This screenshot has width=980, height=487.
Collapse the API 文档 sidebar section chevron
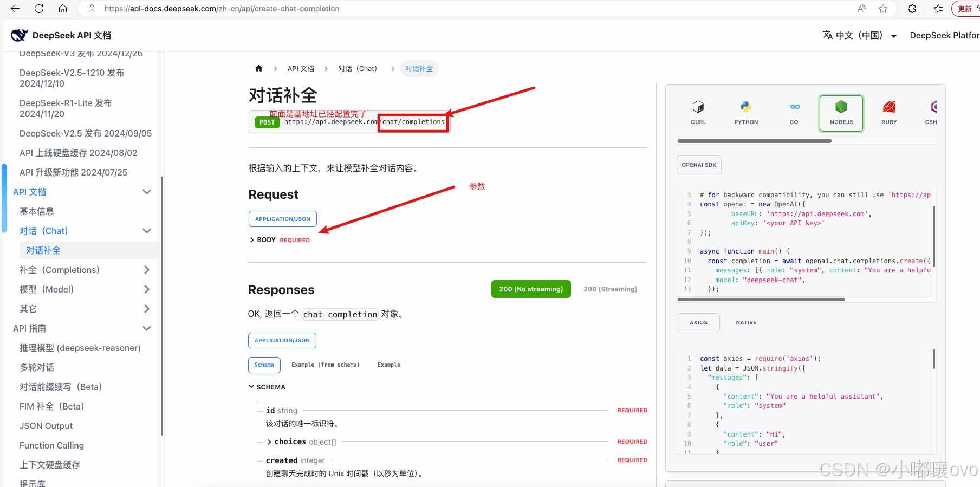(x=147, y=192)
